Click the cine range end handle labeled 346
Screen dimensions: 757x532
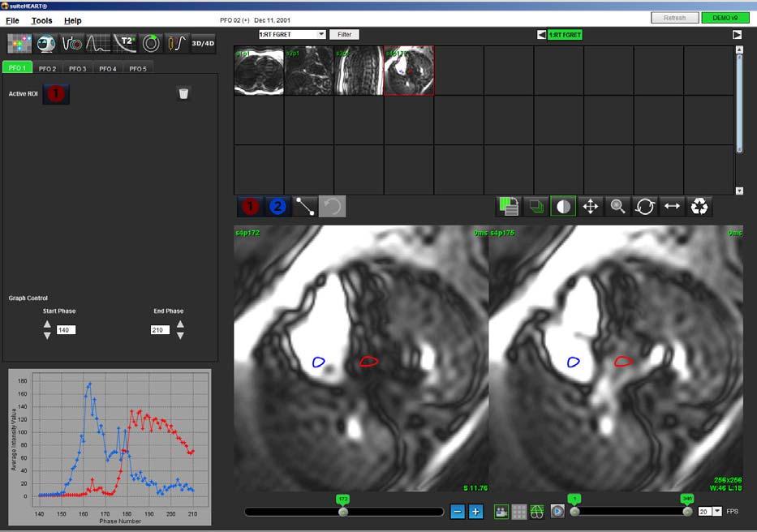687,511
